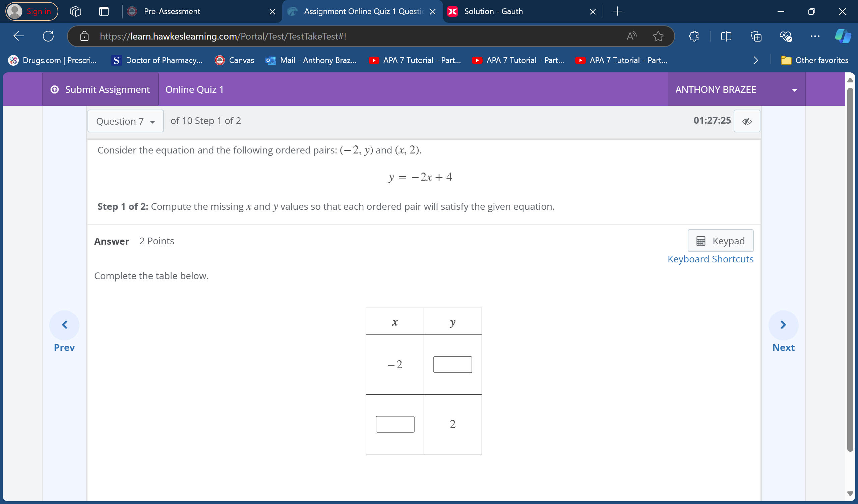The height and width of the screenshot is (504, 858).
Task: Go to Next question
Action: coord(783,331)
